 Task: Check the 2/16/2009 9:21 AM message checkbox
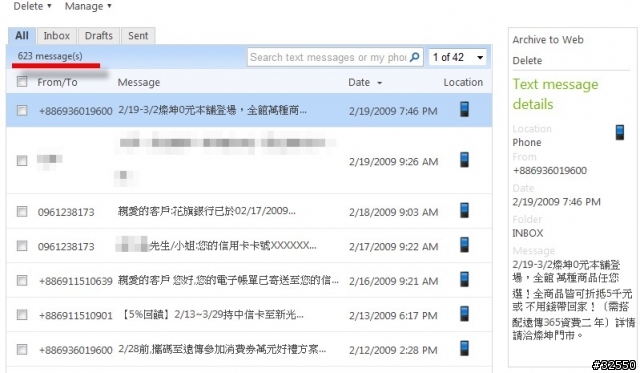(x=22, y=280)
